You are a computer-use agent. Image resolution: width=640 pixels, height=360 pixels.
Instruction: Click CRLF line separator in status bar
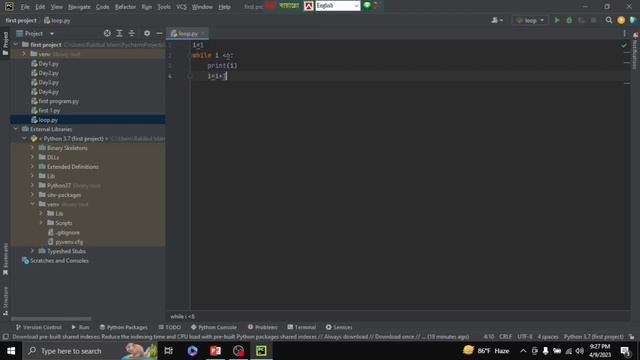[x=505, y=337]
